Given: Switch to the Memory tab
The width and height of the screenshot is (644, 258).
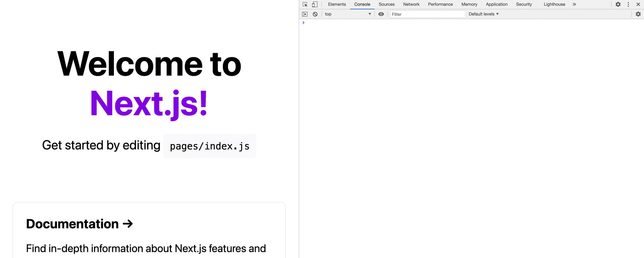Looking at the screenshot, I should tap(469, 5).
